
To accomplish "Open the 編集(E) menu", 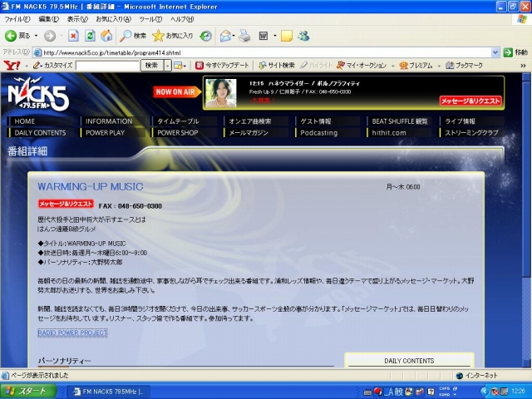I will coord(48,19).
